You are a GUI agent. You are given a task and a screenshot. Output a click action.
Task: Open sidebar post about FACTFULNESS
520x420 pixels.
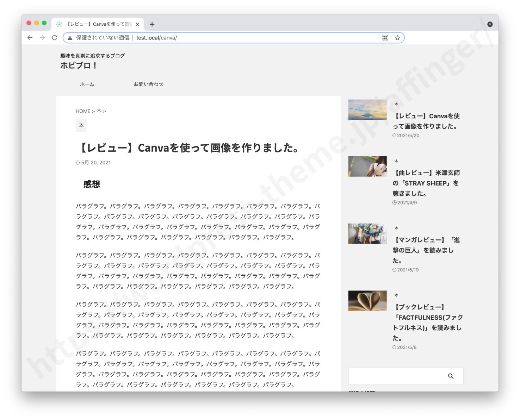click(428, 322)
